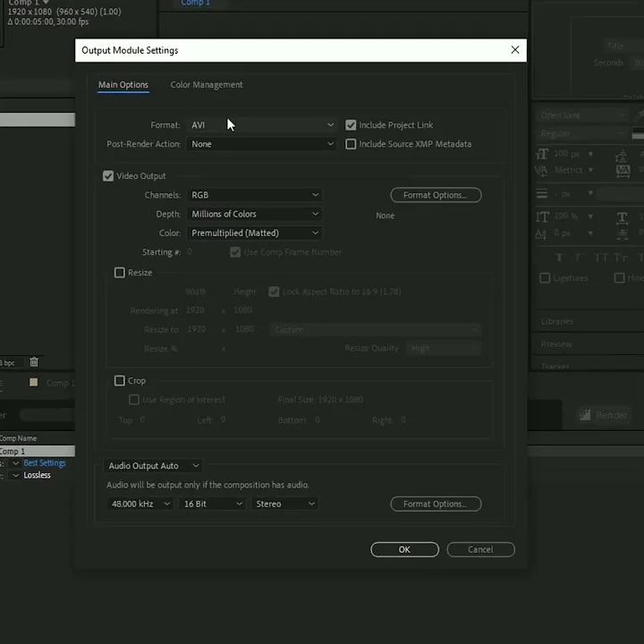Click the Render button in render queue

[604, 415]
